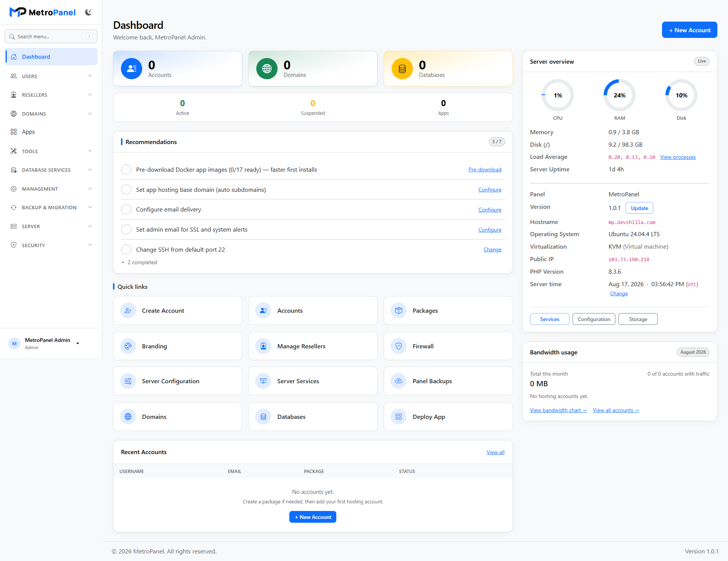Expand the Domains menu chevron

(x=90, y=114)
